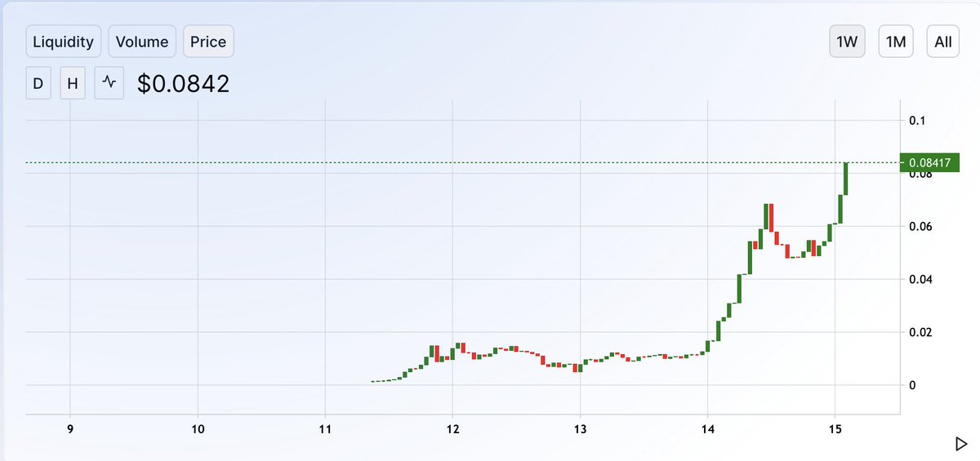This screenshot has width=980, height=461.
Task: Click the 0.08417 current price label
Action: coord(929,163)
